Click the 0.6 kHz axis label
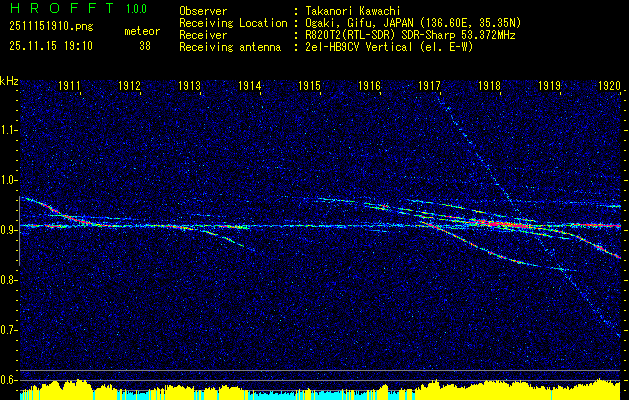The height and width of the screenshot is (400, 629). 8,380
